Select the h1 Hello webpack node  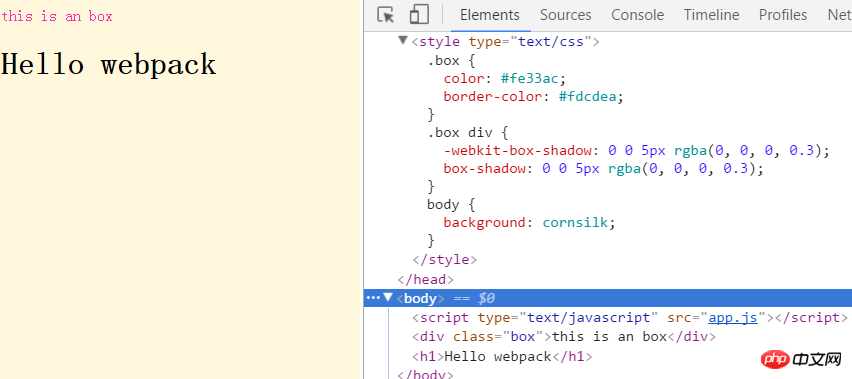(502, 357)
